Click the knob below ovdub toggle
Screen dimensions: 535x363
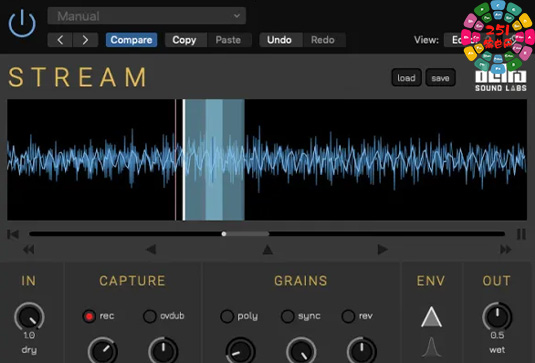(x=163, y=351)
